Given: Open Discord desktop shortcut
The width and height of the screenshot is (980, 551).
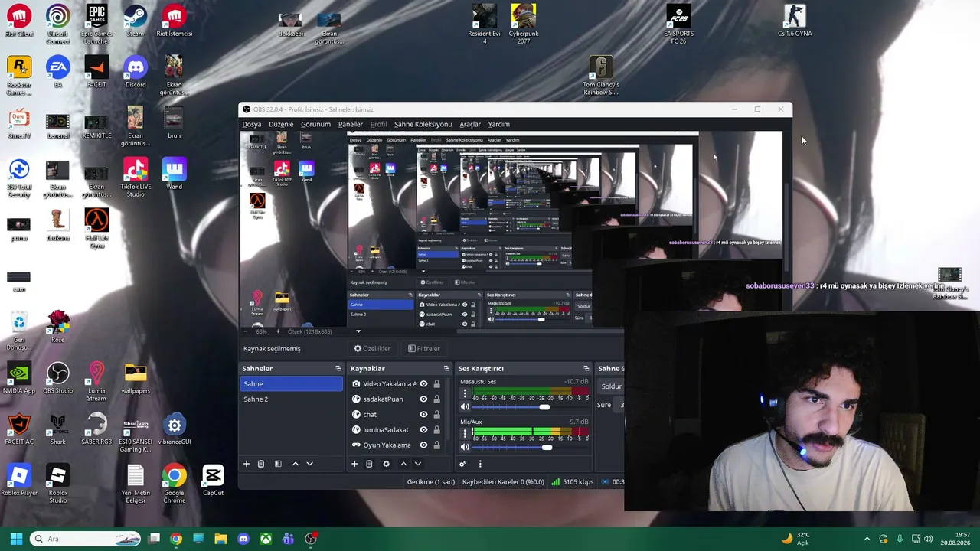Looking at the screenshot, I should click(136, 72).
